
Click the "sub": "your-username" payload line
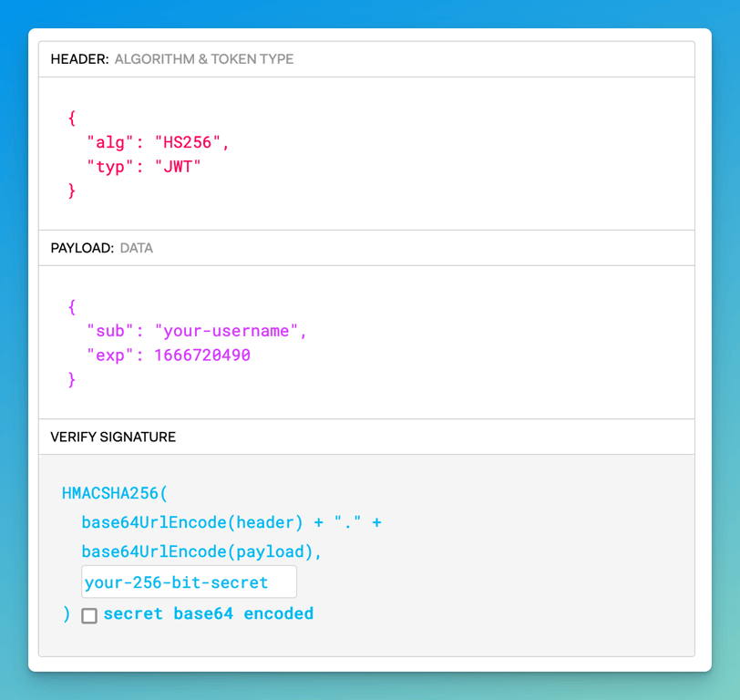(x=196, y=331)
